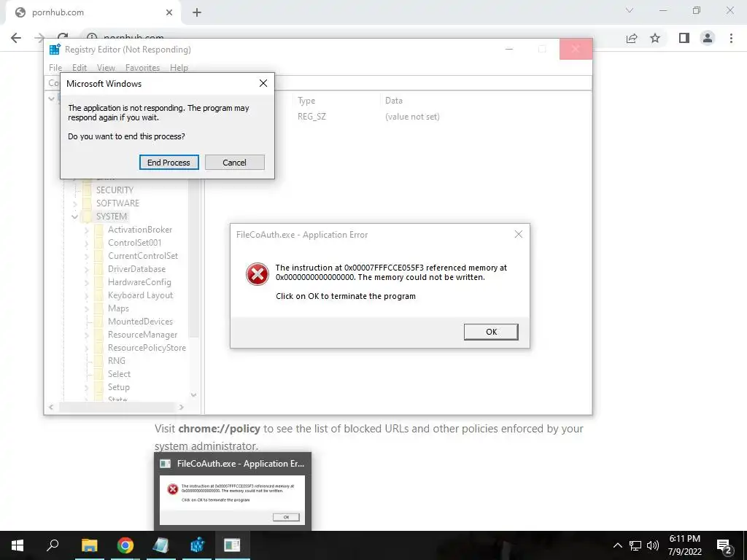Expand the ResourceManager key

(87, 335)
